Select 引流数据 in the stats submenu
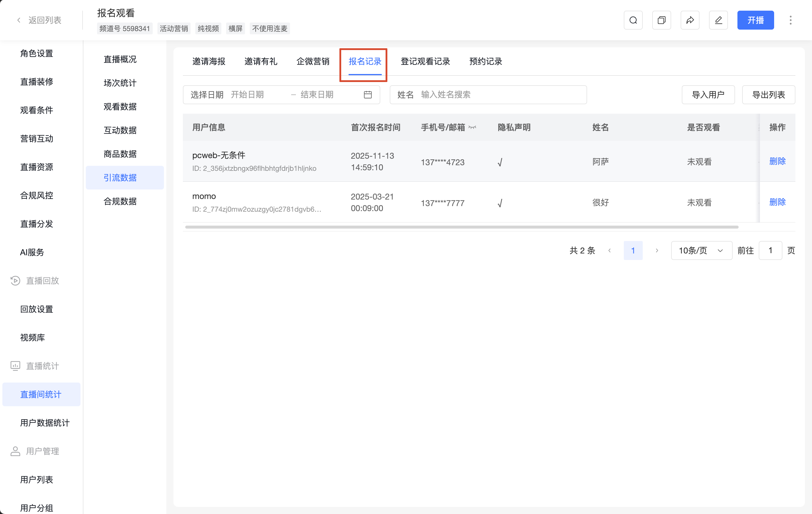Viewport: 812px width, 514px height. [x=125, y=178]
